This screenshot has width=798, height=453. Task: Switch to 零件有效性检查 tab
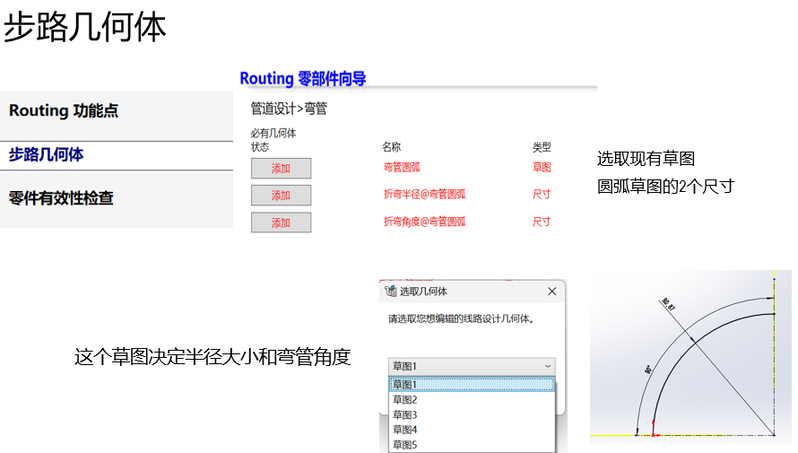[116, 199]
